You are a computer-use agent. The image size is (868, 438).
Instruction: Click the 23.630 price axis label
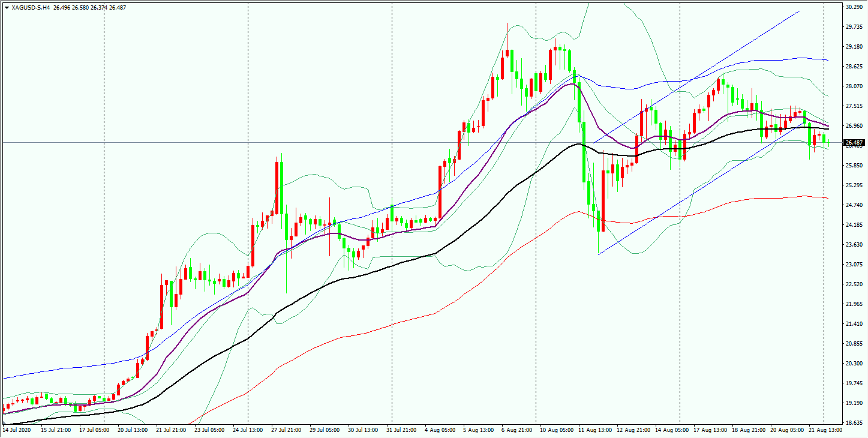pyautogui.click(x=854, y=245)
